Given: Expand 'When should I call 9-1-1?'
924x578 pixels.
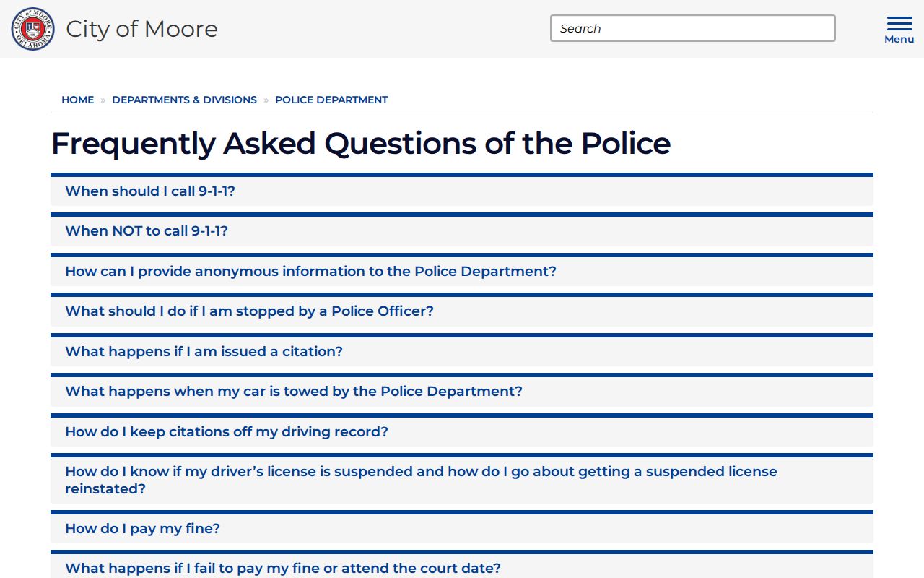Looking at the screenshot, I should [x=462, y=191].
